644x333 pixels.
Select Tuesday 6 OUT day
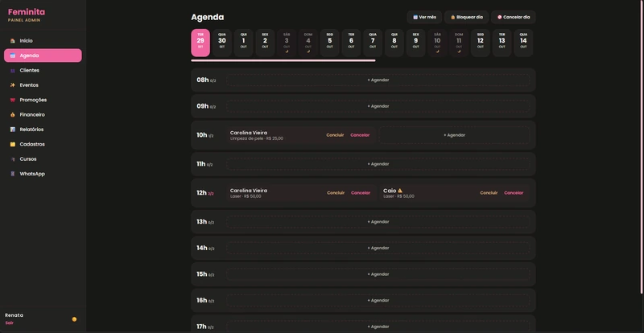coord(351,43)
